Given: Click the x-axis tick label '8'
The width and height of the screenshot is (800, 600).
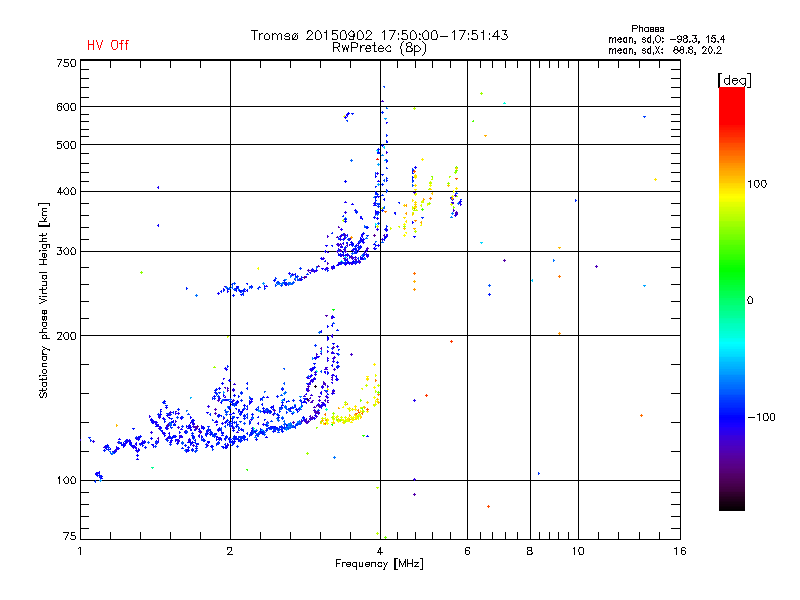Looking at the screenshot, I should (530, 551).
